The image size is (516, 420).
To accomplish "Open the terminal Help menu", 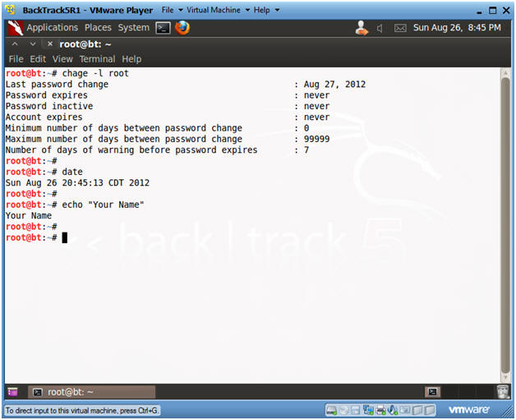I will coord(131,59).
